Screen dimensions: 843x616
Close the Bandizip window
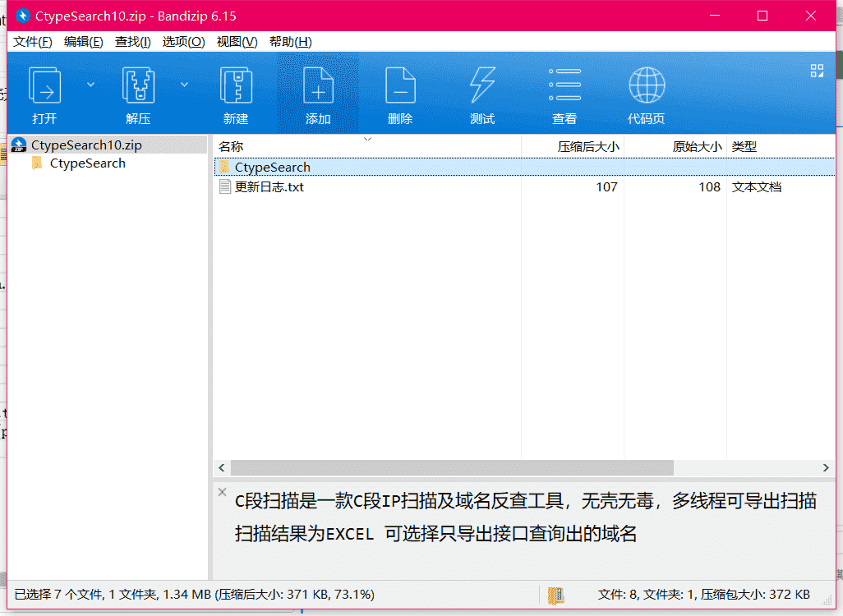[x=811, y=16]
